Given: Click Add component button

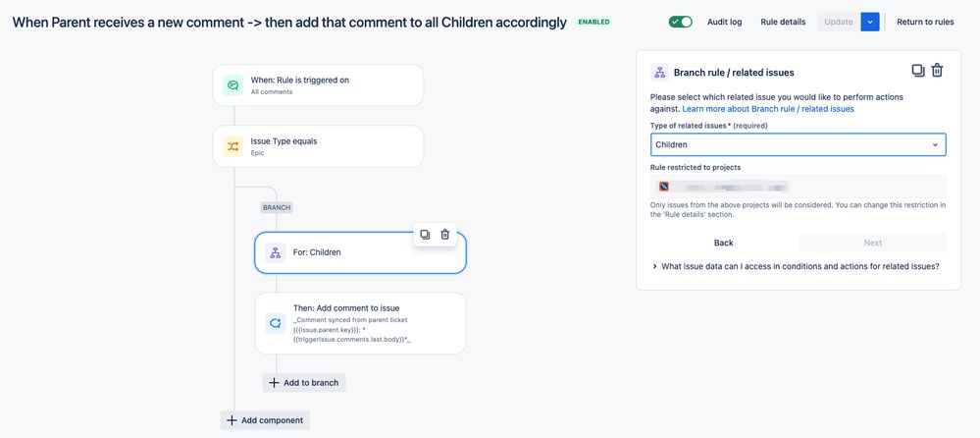Looking at the screenshot, I should pos(265,420).
